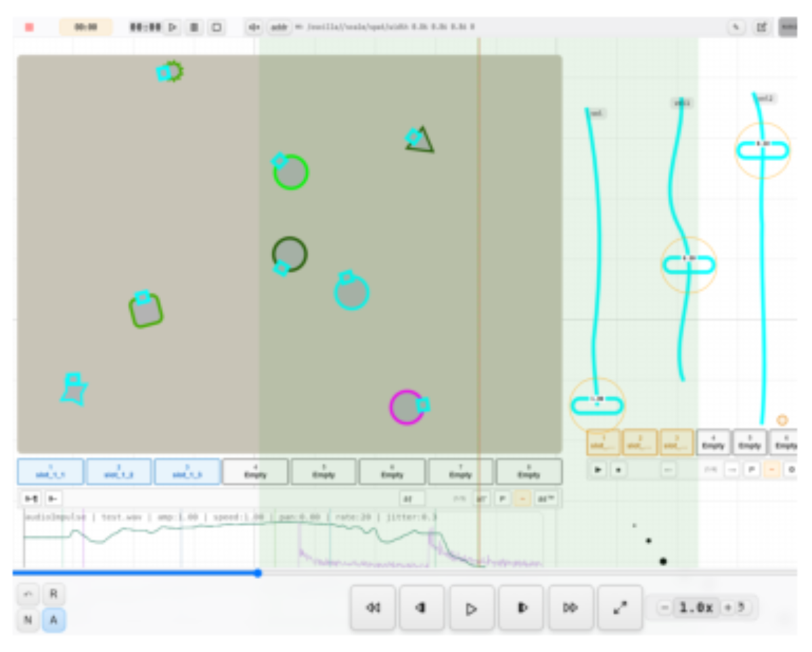Click the cyan handle on the triangle node

[413, 137]
